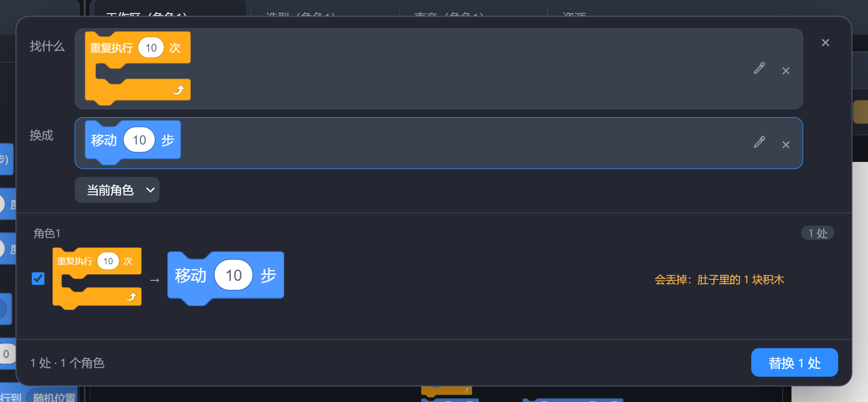Click the 找什么 label
Image resolution: width=868 pixels, height=402 pixels.
(47, 46)
